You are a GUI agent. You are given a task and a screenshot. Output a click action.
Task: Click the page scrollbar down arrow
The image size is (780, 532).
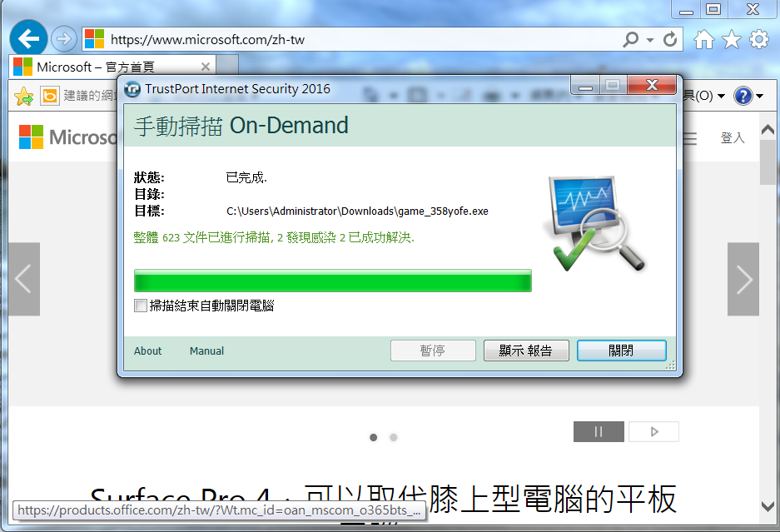(768, 507)
